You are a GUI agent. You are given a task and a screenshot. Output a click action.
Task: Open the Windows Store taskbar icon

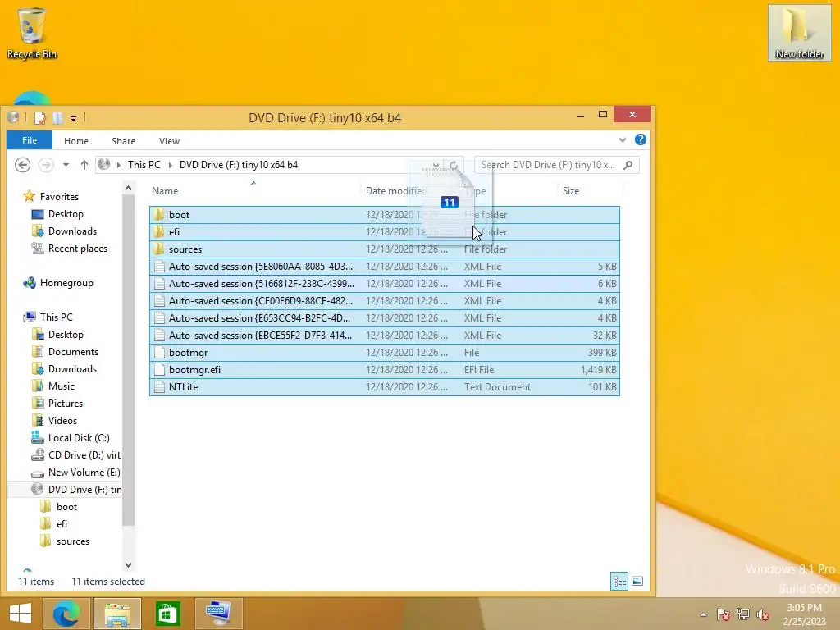point(167,614)
